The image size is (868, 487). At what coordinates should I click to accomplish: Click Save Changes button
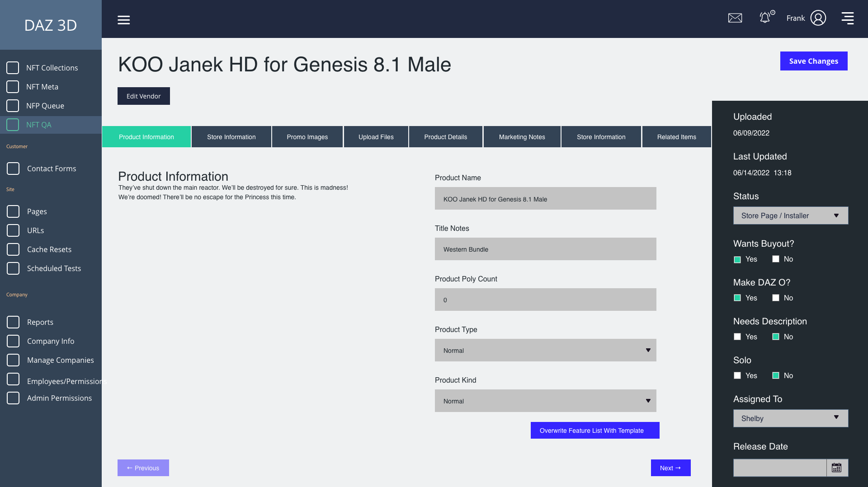[814, 61]
